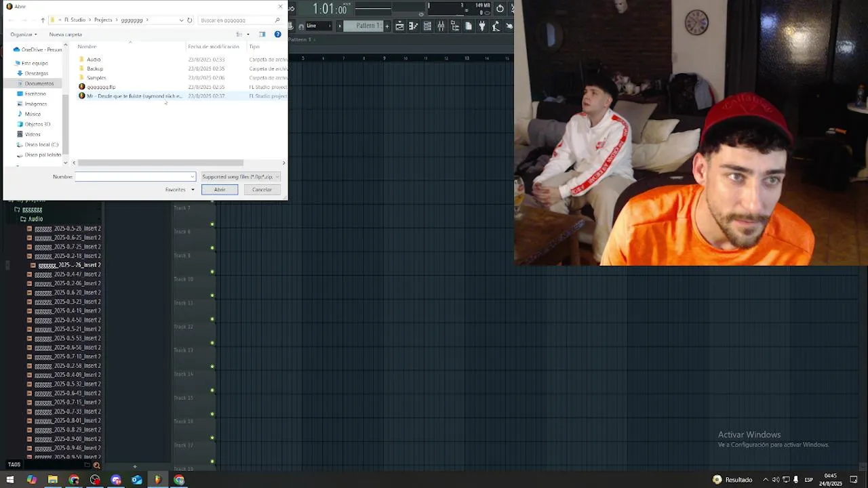Click the magnet snap icon beside Line
Screen dimensions: 868x488
[x=301, y=26]
